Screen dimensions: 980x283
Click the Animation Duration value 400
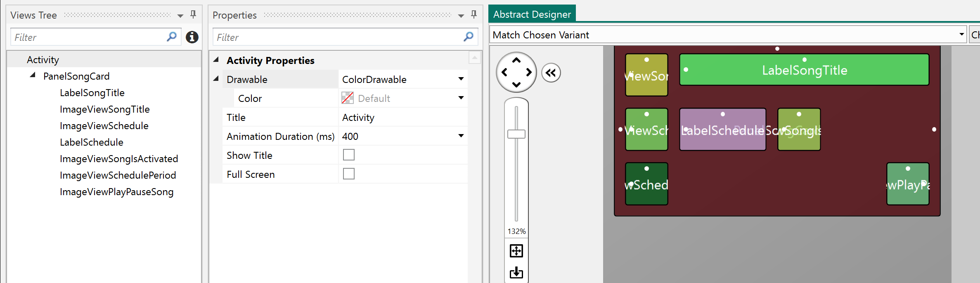point(350,136)
